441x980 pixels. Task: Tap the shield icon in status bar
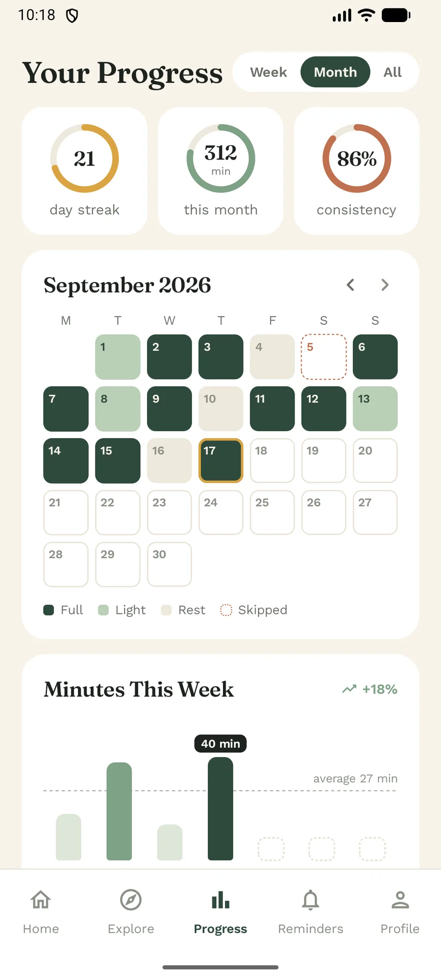point(72,16)
